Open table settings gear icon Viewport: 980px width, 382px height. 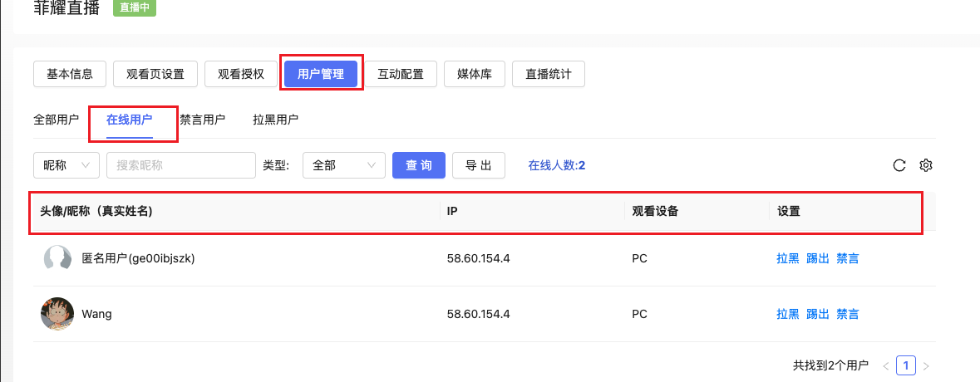926,165
